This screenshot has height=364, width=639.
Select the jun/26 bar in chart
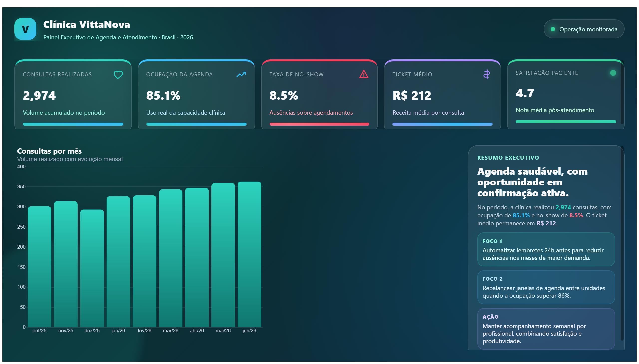(249, 254)
